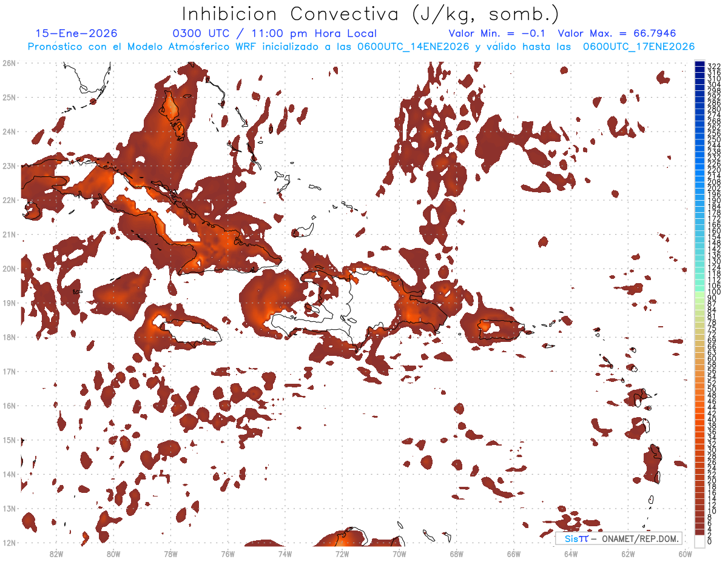Click the 21N latitude label
This screenshot has width=728, height=562.
pos(9,234)
